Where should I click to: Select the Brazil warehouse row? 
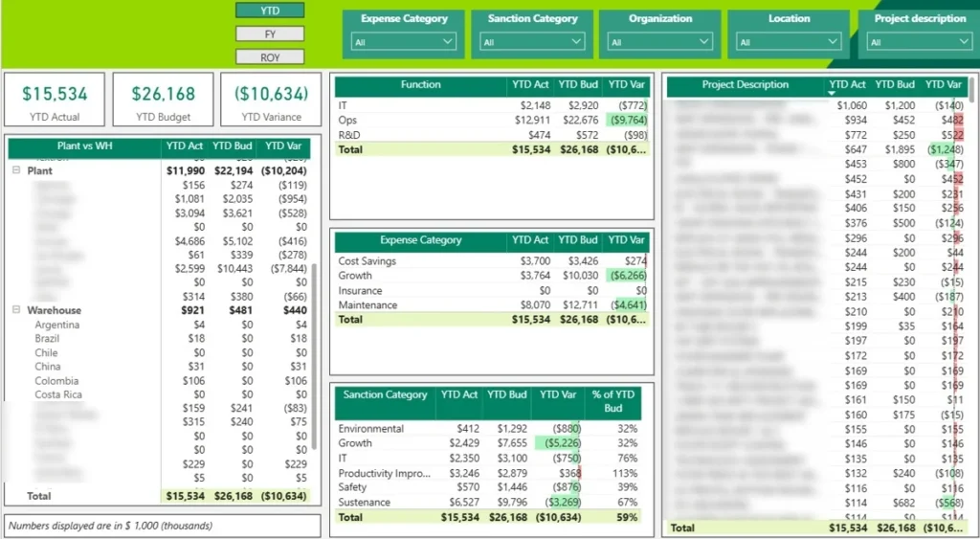(x=160, y=338)
